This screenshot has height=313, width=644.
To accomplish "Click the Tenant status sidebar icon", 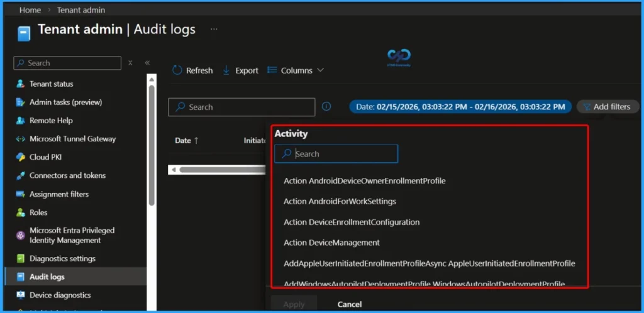I will (x=21, y=84).
